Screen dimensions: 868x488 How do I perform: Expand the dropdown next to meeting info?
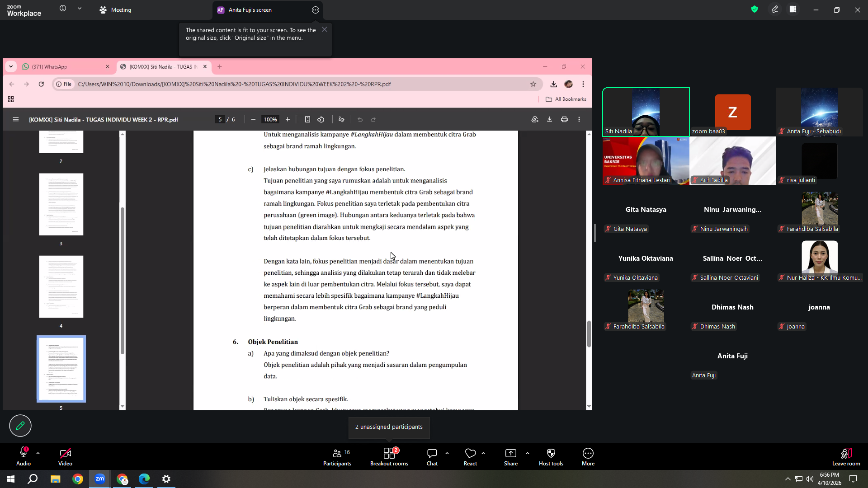pyautogui.click(x=80, y=9)
